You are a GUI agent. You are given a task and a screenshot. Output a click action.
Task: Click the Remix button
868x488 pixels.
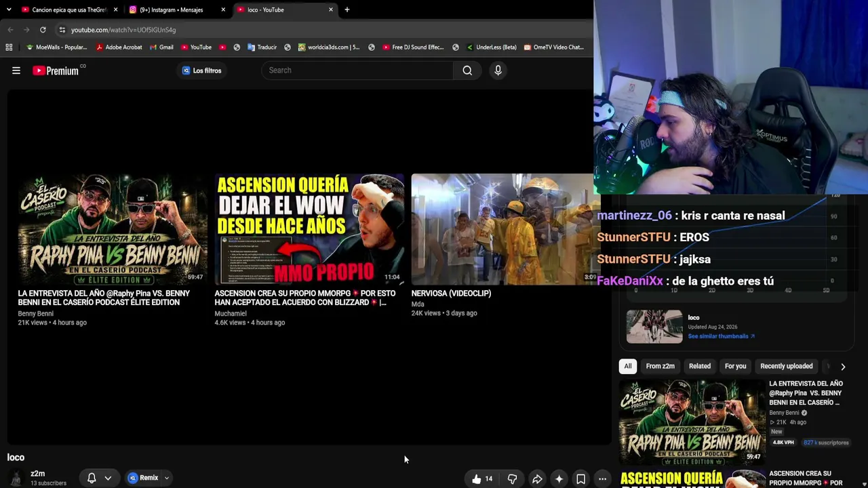coord(144,478)
